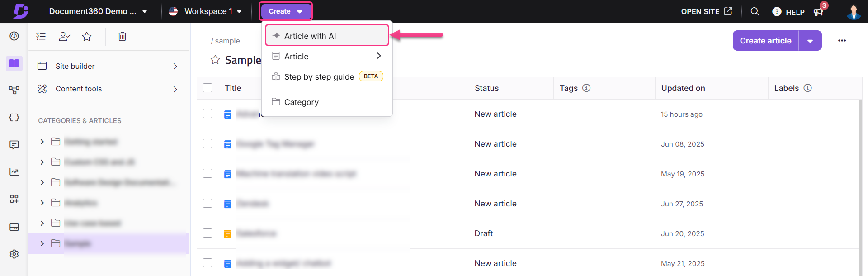The image size is (868, 276).
Task: Open the Drive storage icon
Action: click(14, 227)
